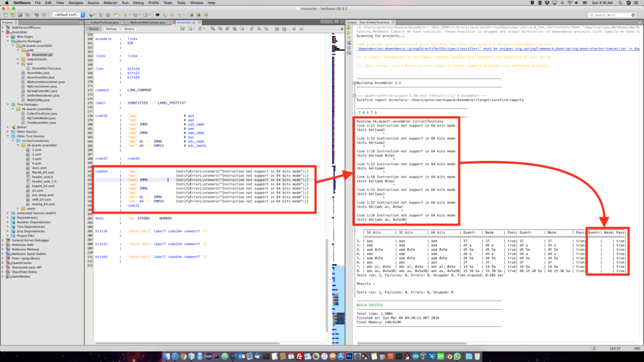The image size is (644, 362).
Task: Open Finder from the Dock
Action: [166, 356]
